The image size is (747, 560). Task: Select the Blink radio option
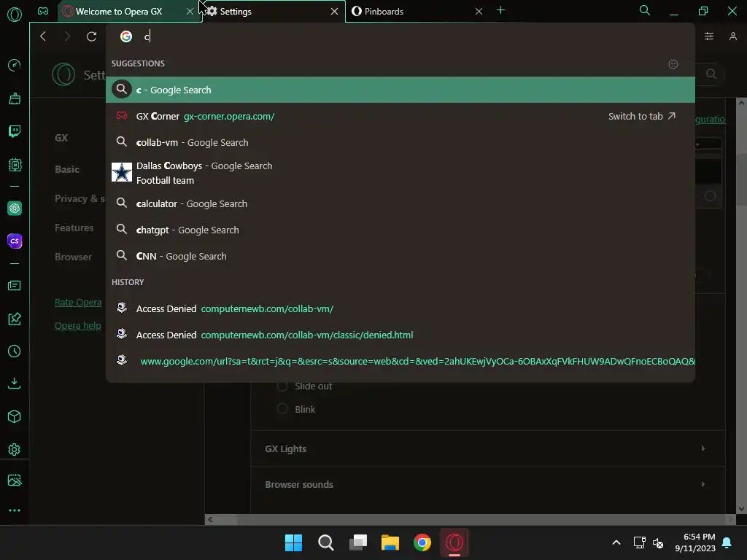point(282,409)
